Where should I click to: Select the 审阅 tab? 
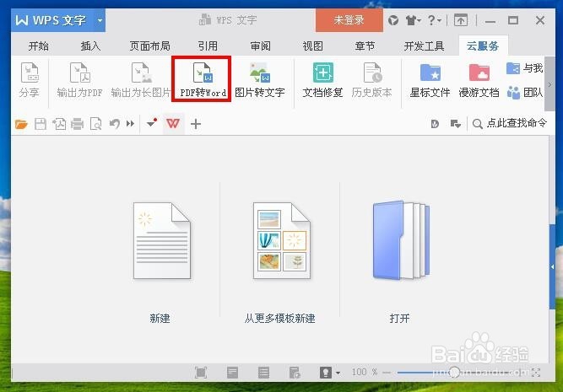pyautogui.click(x=260, y=46)
